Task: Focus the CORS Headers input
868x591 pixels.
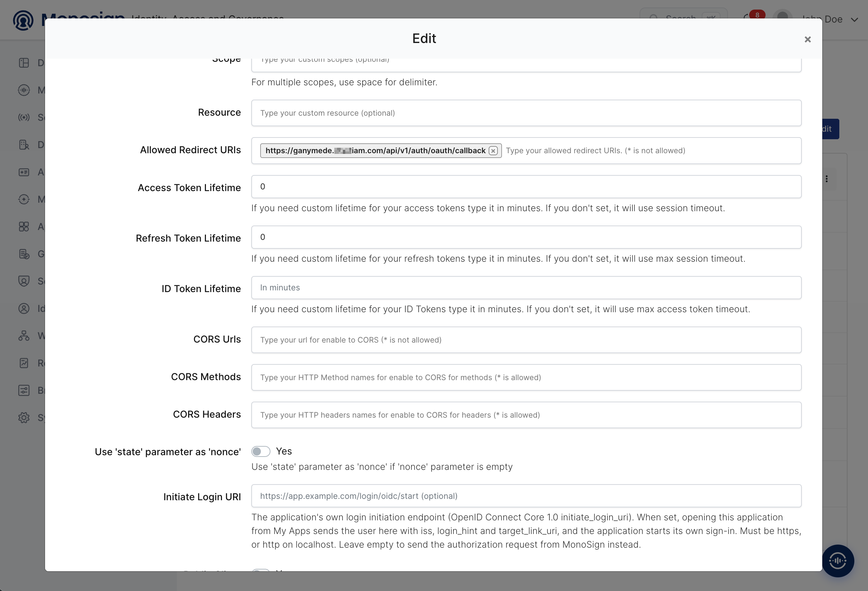Action: pyautogui.click(x=526, y=415)
